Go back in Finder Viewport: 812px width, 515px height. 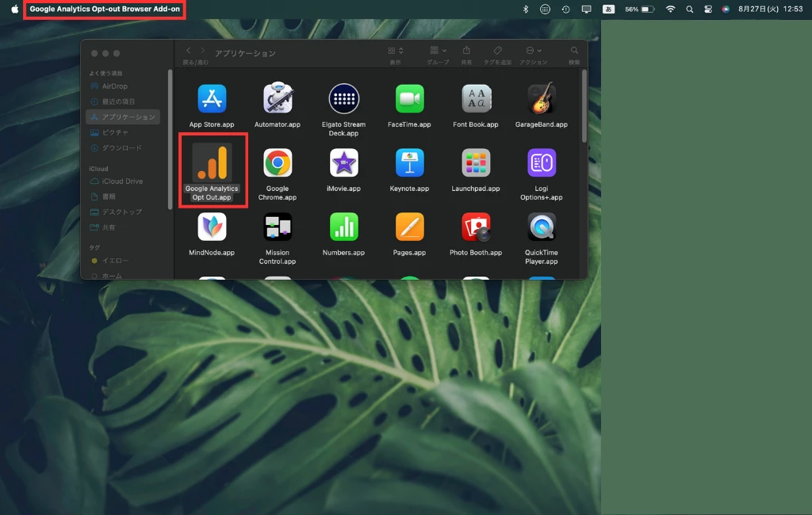click(x=189, y=51)
